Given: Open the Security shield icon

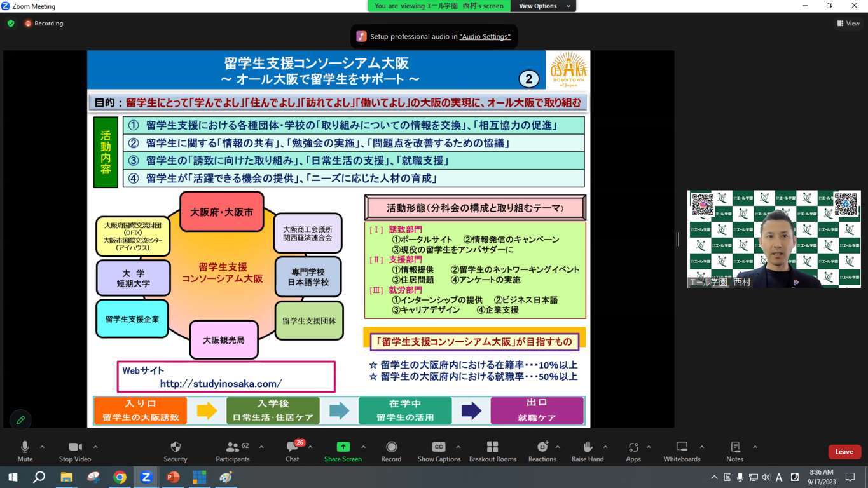Looking at the screenshot, I should click(176, 447).
